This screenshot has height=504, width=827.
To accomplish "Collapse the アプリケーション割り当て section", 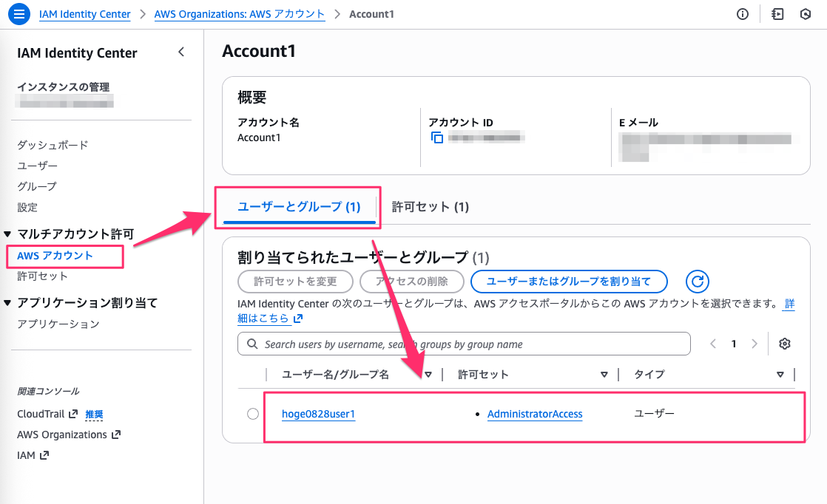I will pyautogui.click(x=7, y=303).
